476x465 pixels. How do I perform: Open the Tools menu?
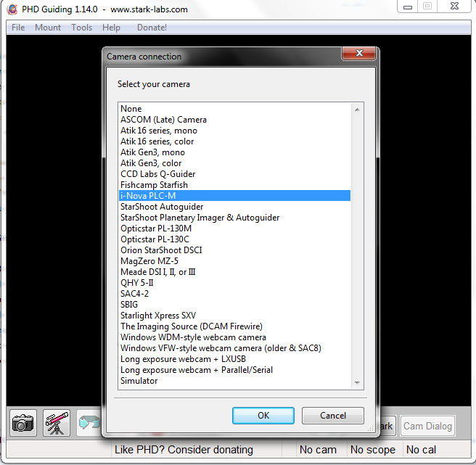pyautogui.click(x=82, y=28)
